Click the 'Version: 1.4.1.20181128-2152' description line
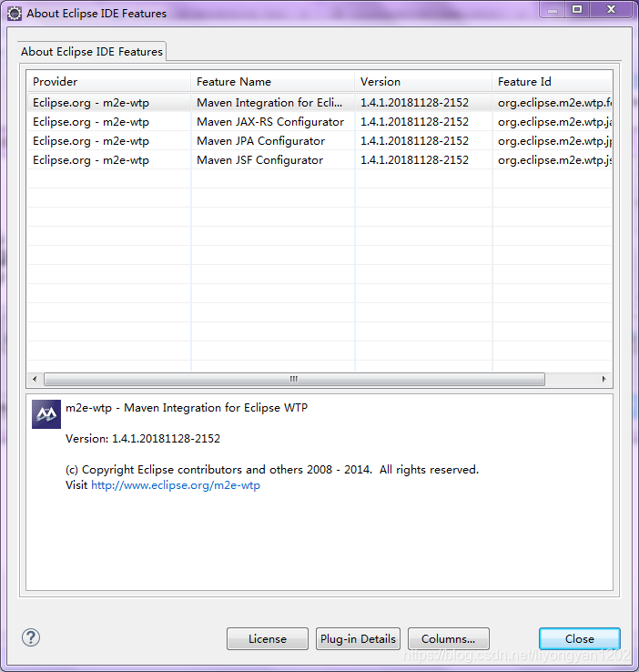This screenshot has width=639, height=672. tap(143, 438)
